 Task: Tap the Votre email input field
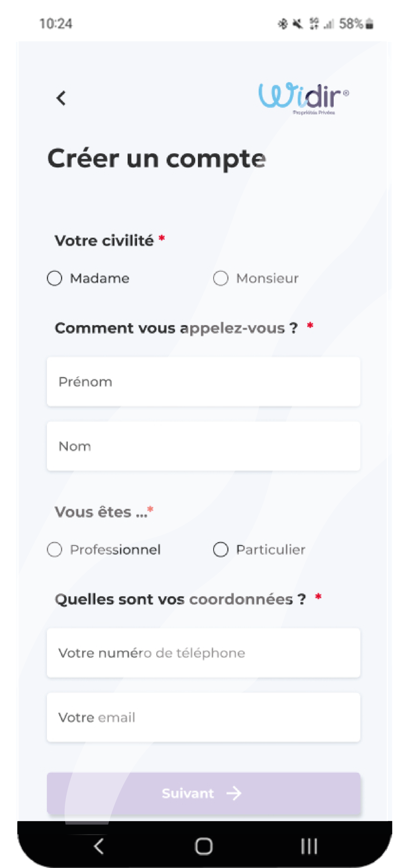[x=203, y=717]
